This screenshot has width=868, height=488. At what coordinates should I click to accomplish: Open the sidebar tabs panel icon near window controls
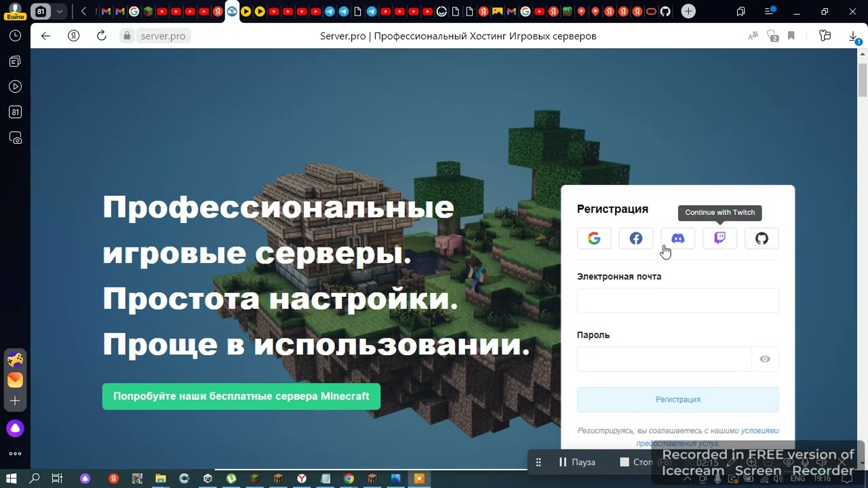741,12
